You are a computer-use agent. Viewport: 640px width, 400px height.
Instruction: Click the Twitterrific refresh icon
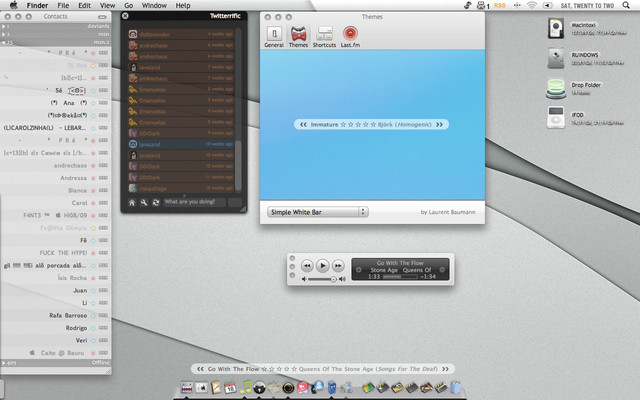coord(155,203)
